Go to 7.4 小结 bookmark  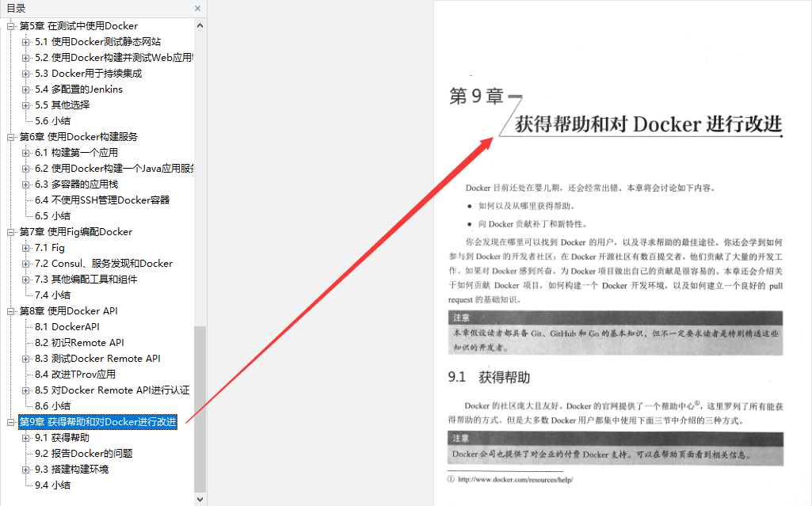tap(53, 295)
